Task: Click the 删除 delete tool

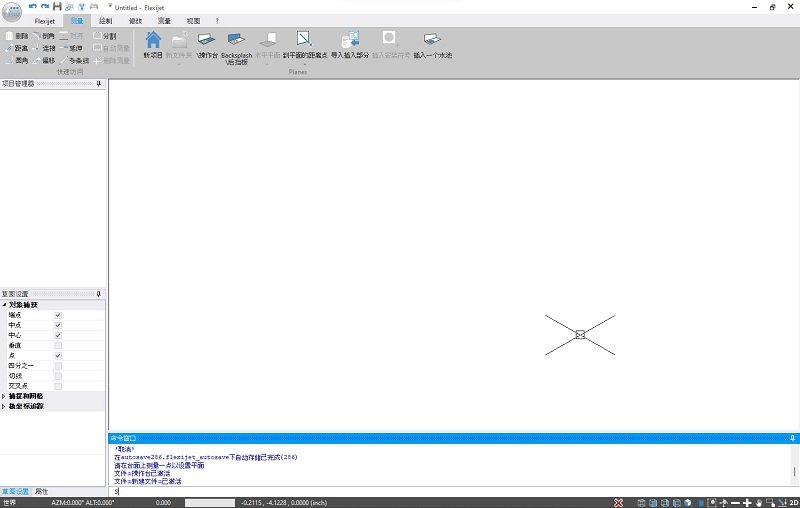Action: tap(17, 36)
